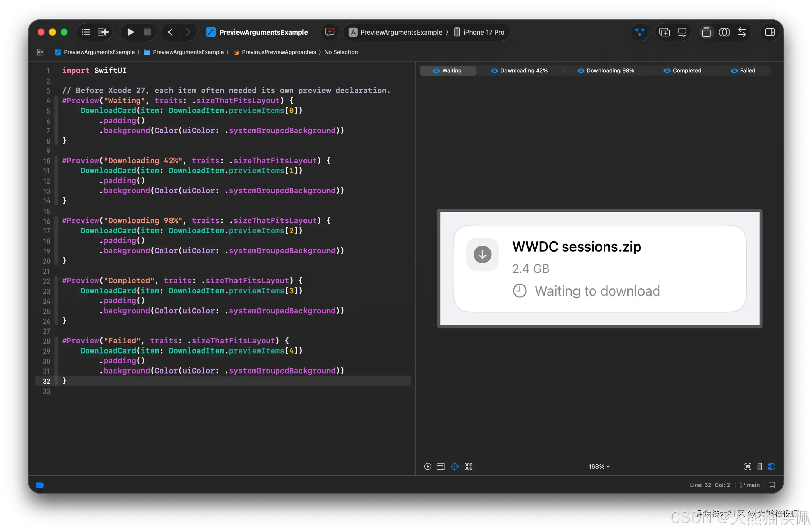The width and height of the screenshot is (812, 531).
Task: Click the display monitor icon in toolbar
Action: pos(682,32)
